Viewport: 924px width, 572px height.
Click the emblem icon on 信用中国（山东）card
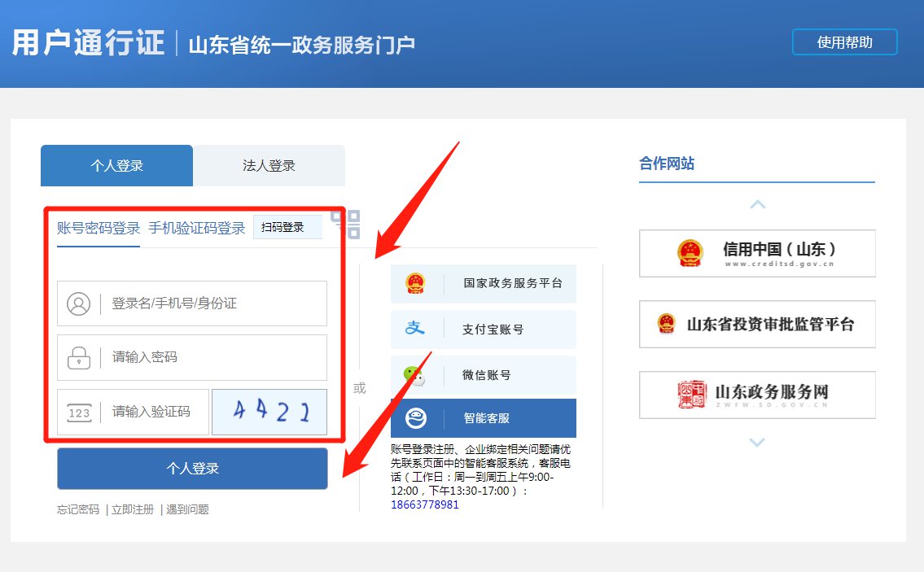coord(690,253)
